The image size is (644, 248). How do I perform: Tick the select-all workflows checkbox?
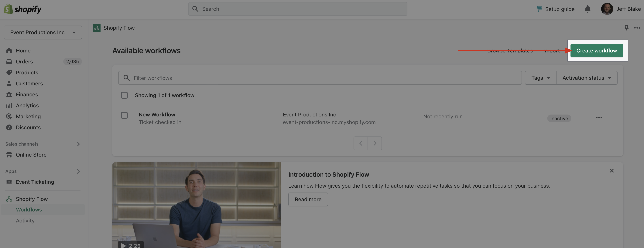pyautogui.click(x=124, y=95)
